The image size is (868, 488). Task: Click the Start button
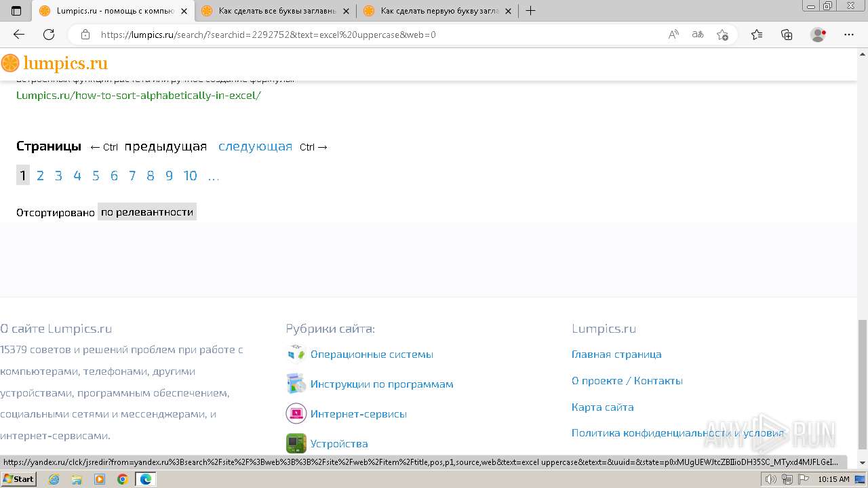[x=19, y=479]
